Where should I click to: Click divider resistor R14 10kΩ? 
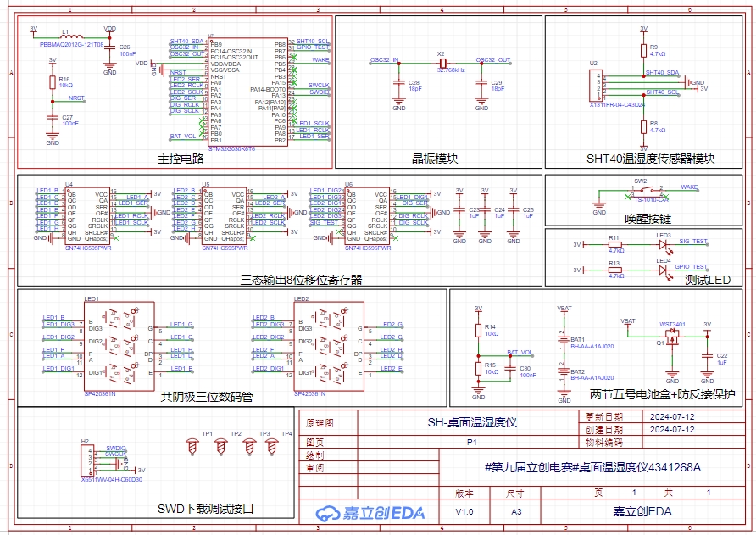pos(478,331)
